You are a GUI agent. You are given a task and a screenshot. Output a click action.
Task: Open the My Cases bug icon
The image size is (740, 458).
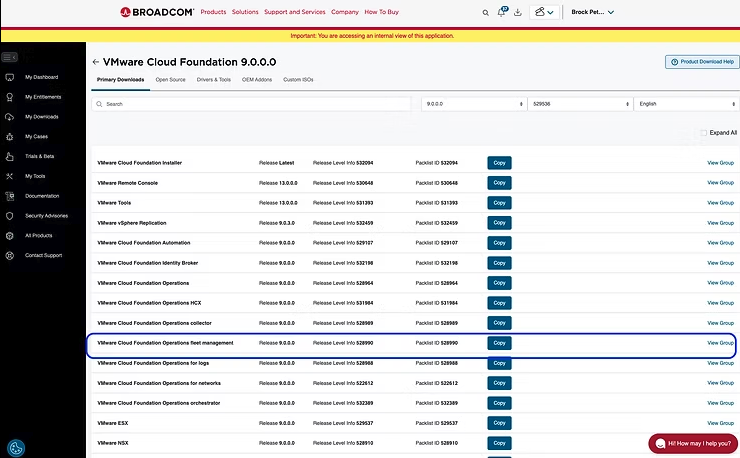[x=10, y=136]
